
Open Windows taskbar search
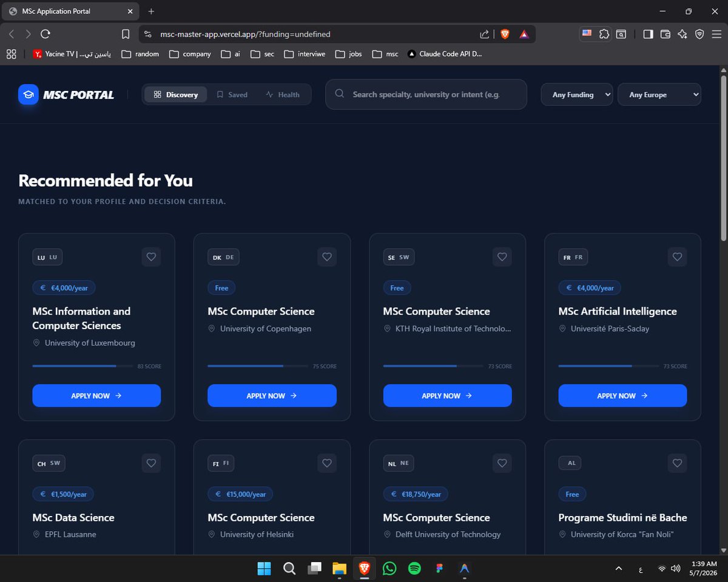click(289, 568)
